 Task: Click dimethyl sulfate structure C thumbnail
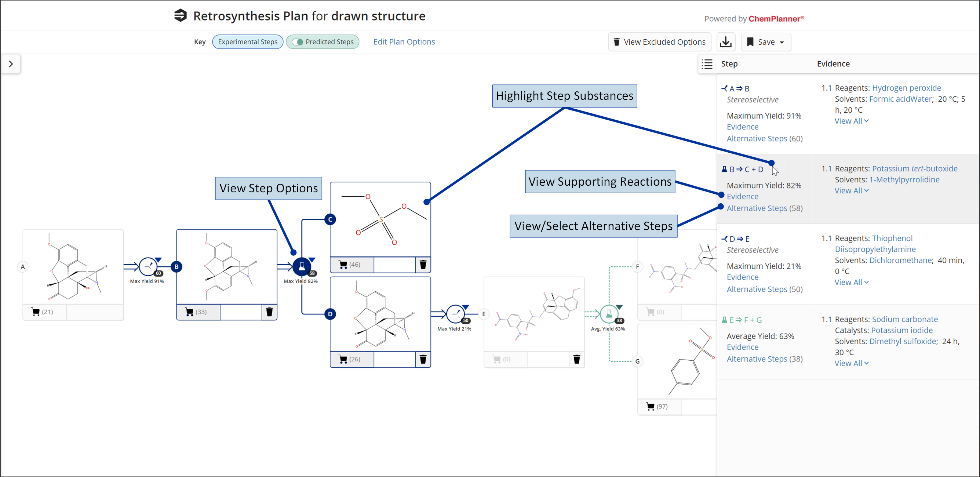pyautogui.click(x=380, y=219)
